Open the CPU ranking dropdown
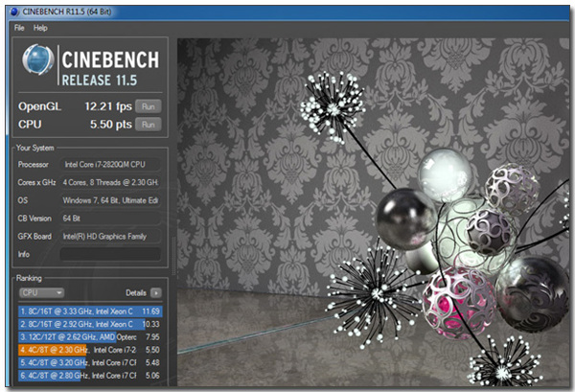 tap(41, 292)
